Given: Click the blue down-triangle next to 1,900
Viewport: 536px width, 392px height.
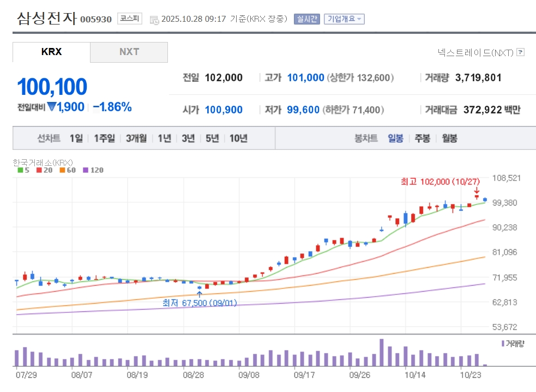Looking at the screenshot, I should pos(52,107).
